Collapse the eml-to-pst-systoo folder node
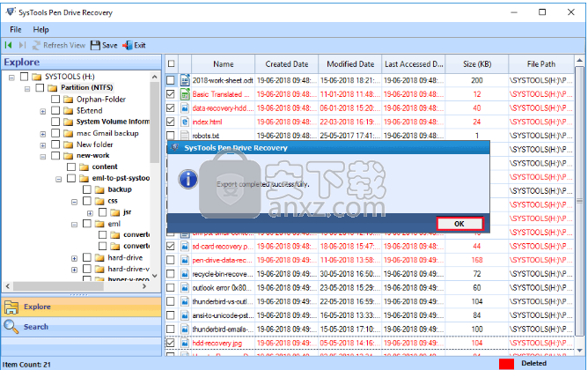The height and width of the screenshot is (370, 588). pyautogui.click(x=58, y=180)
